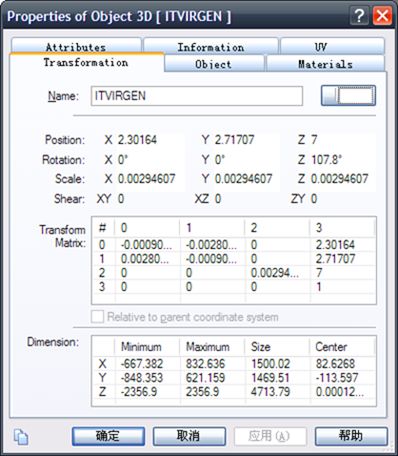The width and height of the screenshot is (398, 456).
Task: Click the copy icon at dialog bottom-left
Action: click(x=21, y=437)
